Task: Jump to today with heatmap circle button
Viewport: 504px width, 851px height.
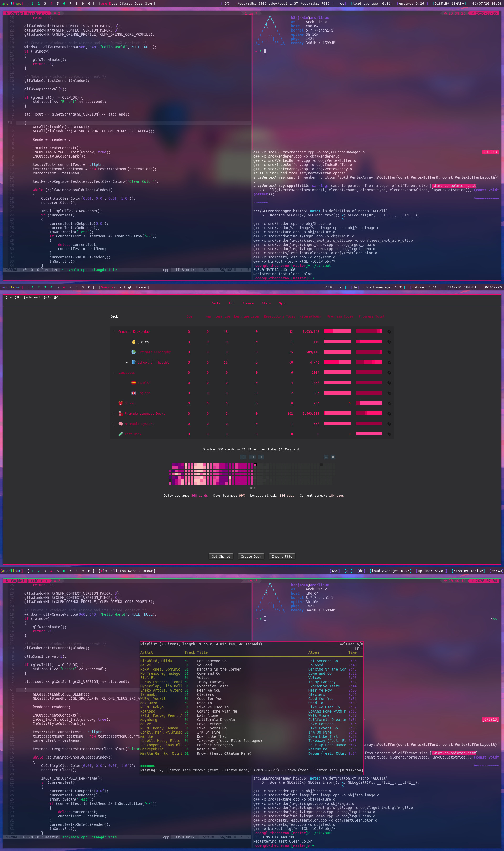Action: 252,457
